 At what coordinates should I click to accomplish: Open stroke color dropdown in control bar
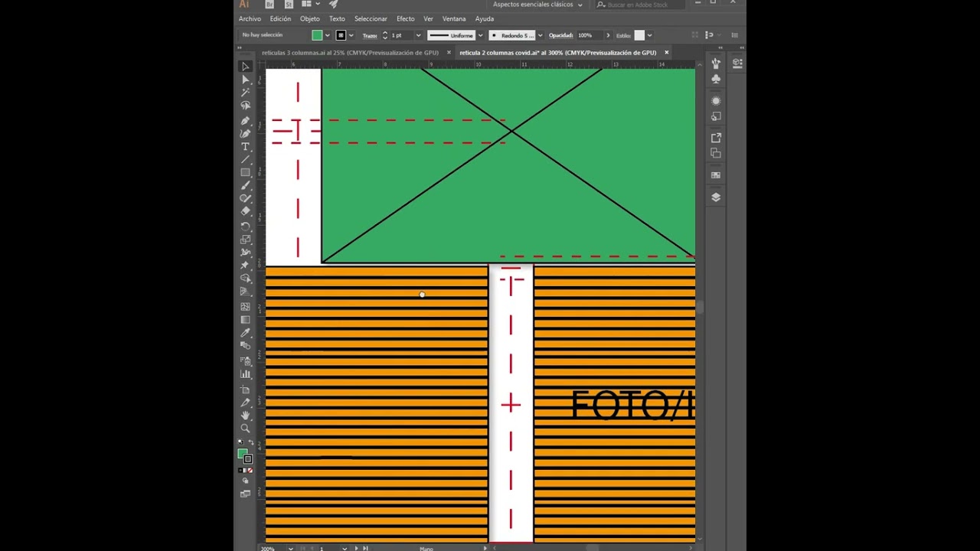coord(351,35)
